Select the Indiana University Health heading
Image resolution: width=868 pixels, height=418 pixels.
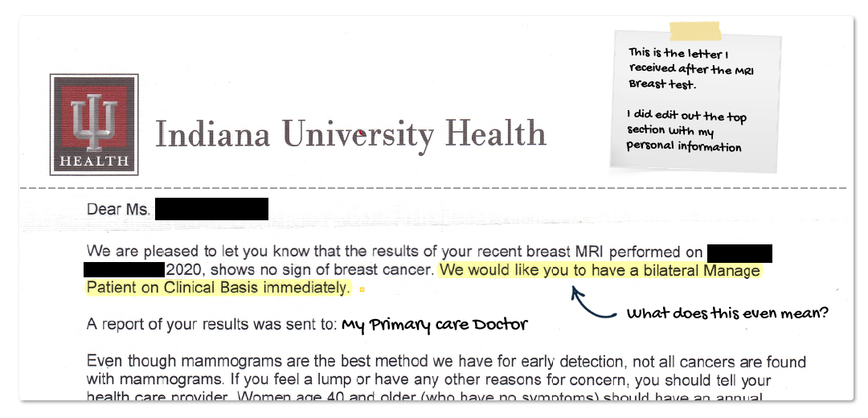[350, 133]
